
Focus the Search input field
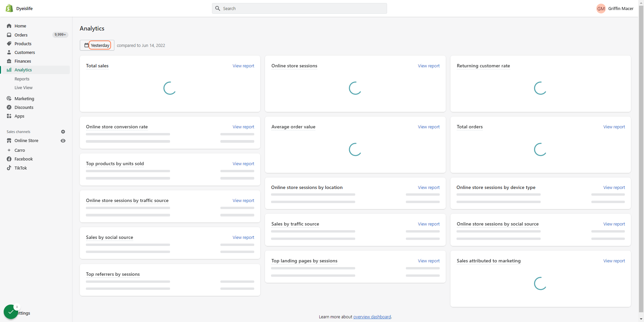pos(299,8)
